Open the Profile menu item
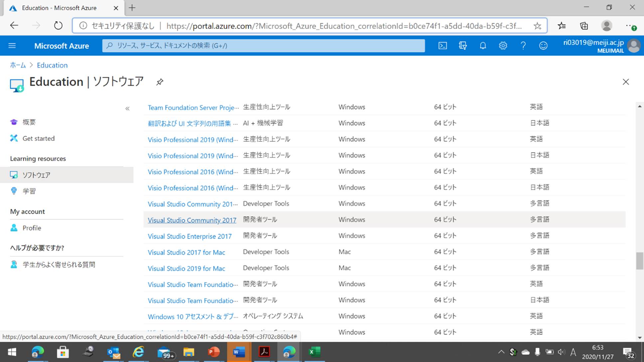Screen dimensions: 644x362 coord(32,228)
